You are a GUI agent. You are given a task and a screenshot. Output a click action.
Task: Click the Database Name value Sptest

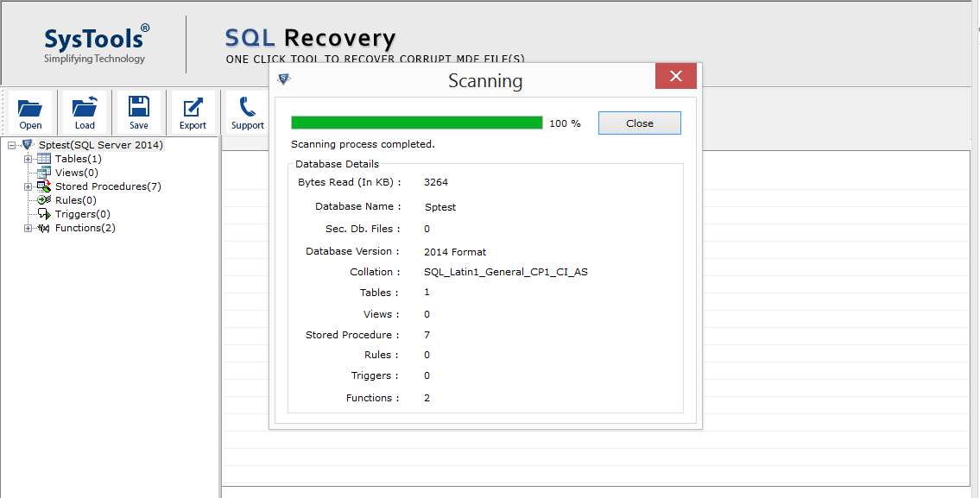click(440, 207)
